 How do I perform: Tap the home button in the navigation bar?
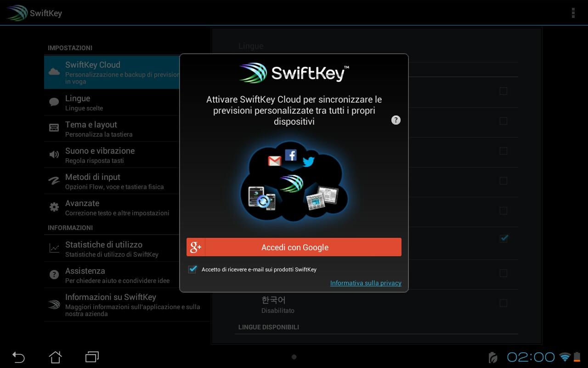click(55, 357)
